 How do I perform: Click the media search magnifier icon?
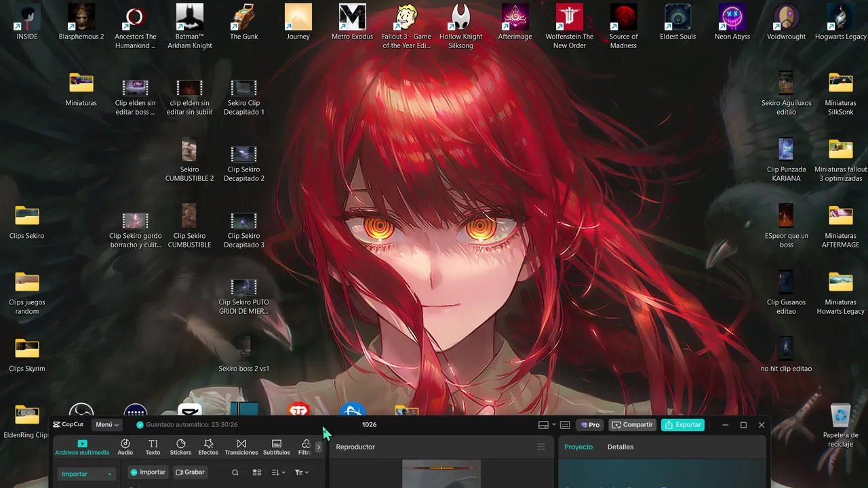tap(235, 472)
